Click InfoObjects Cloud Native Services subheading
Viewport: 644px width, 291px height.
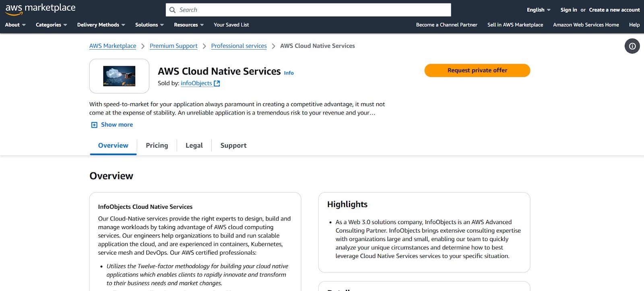(145, 207)
